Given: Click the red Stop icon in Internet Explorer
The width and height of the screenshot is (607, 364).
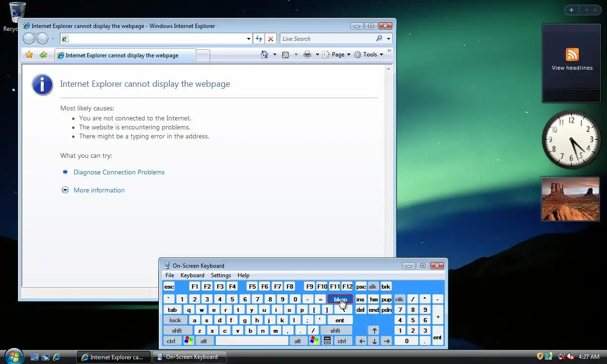Looking at the screenshot, I should point(270,39).
